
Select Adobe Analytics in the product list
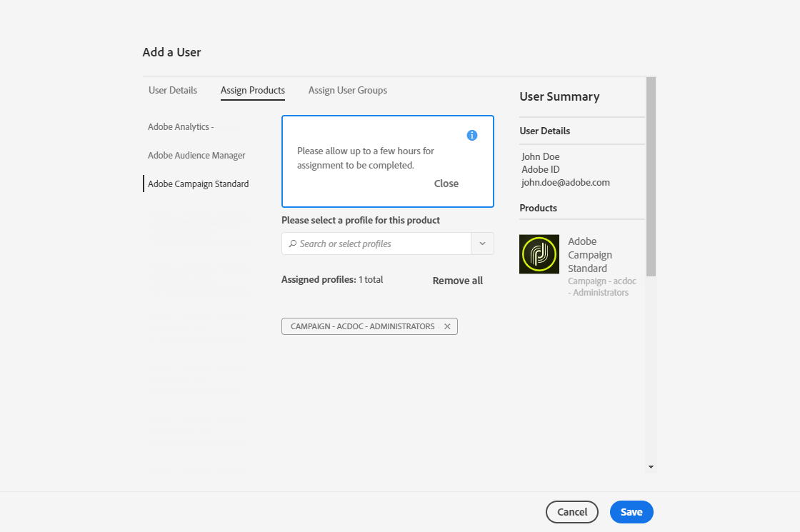(x=181, y=126)
